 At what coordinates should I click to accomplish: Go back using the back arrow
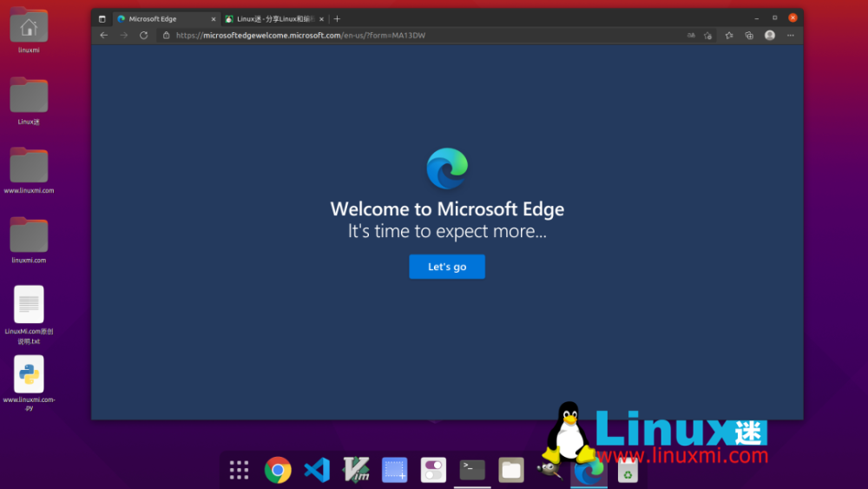(x=103, y=35)
